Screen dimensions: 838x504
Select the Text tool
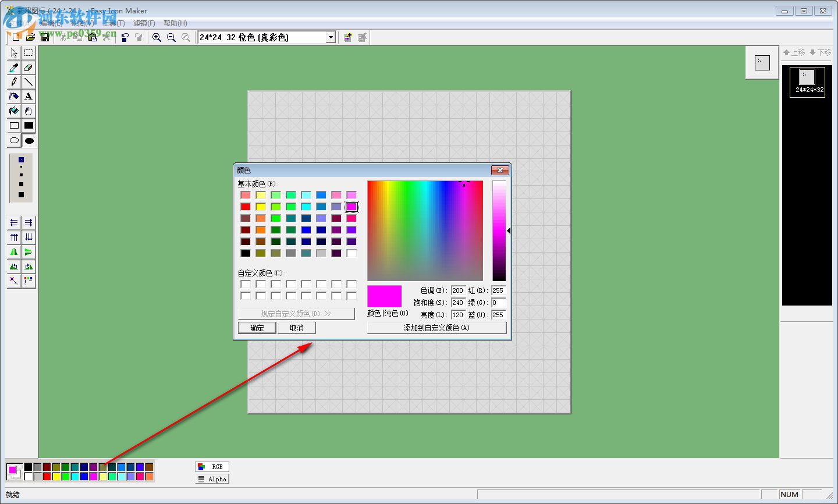point(29,97)
